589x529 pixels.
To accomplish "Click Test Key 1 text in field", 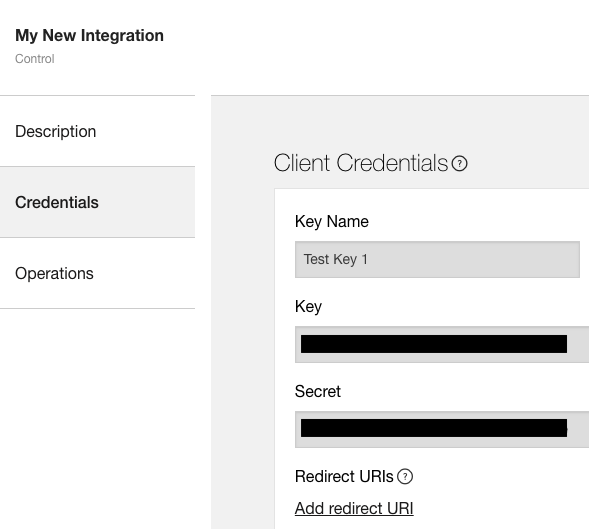I will click(336, 259).
